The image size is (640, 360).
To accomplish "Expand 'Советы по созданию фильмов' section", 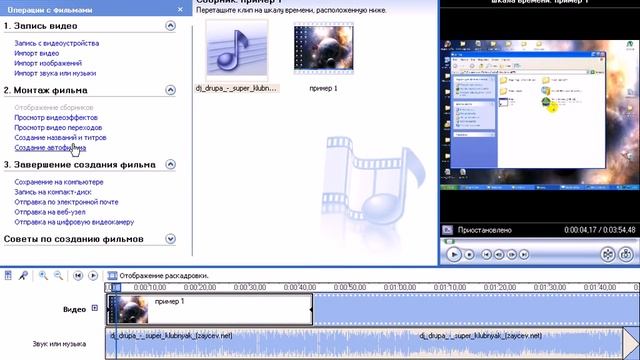I will pos(171,239).
